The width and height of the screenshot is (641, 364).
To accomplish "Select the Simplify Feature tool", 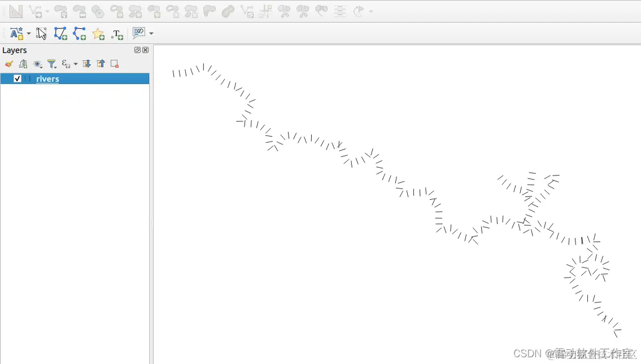I will 98,11.
